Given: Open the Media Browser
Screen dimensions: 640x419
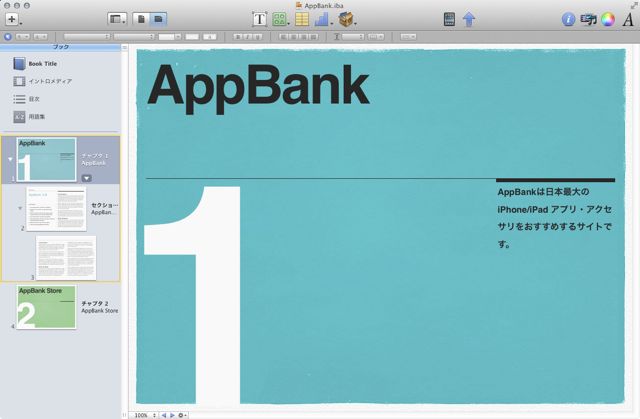Looking at the screenshot, I should click(588, 19).
